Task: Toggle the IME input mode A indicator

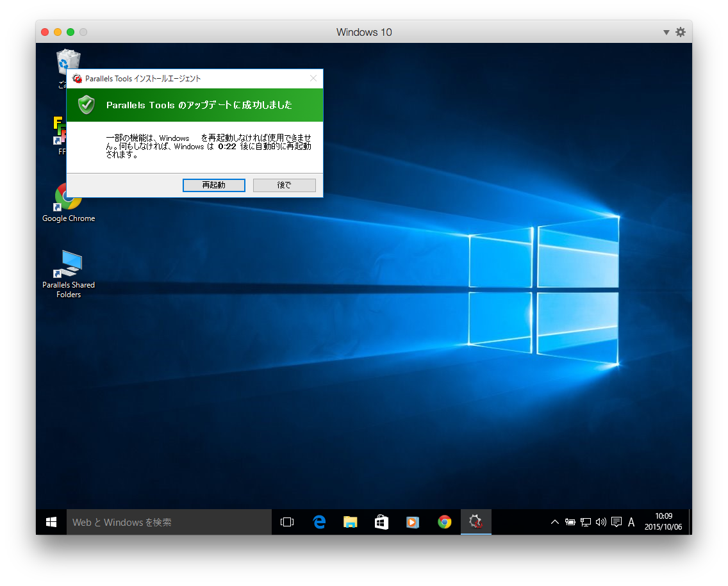Action: click(631, 522)
